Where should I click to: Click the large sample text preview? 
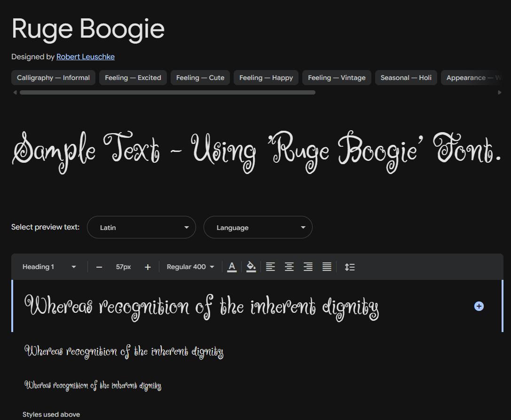coord(257,151)
